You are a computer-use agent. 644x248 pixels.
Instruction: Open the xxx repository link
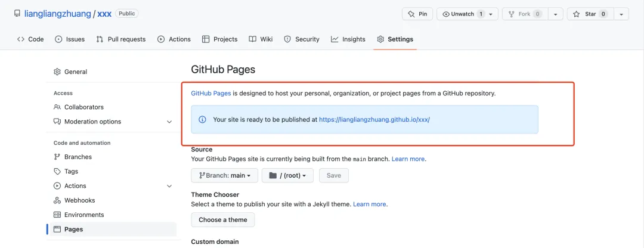[104, 14]
